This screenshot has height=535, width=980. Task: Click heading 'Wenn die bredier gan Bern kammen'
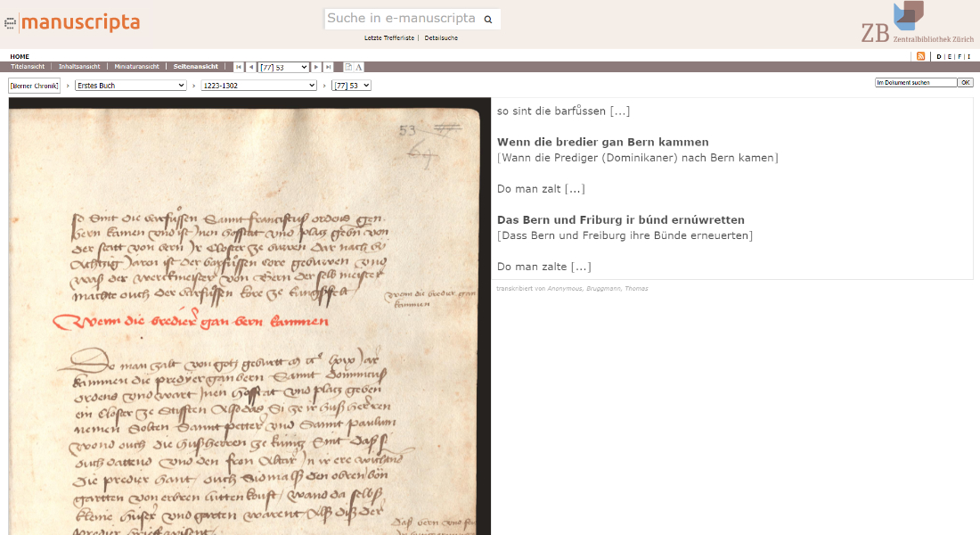pos(602,142)
